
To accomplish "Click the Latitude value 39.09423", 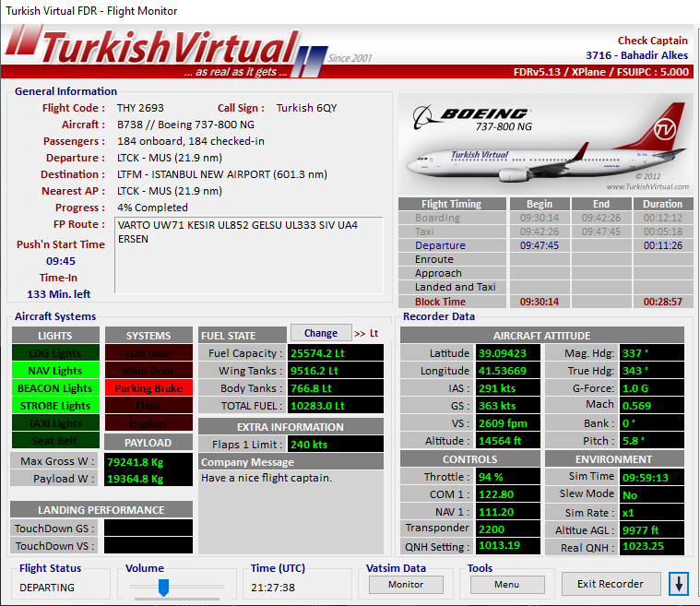I will pos(508,352).
